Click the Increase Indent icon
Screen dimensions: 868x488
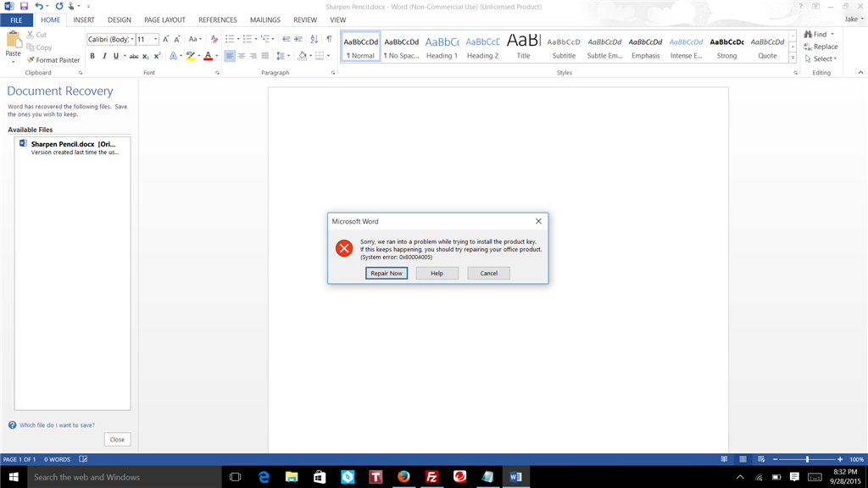coord(298,39)
